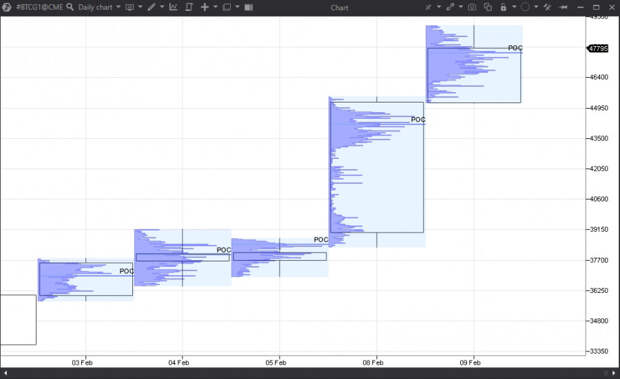
Task: Click the search magnifier next to the symbol
Action: [x=70, y=7]
